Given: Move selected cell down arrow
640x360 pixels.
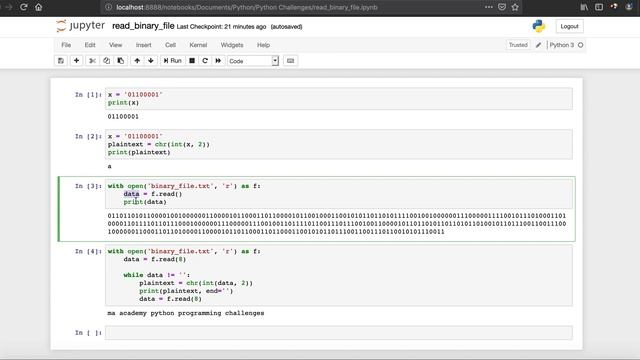Looking at the screenshot, I should (x=151, y=61).
